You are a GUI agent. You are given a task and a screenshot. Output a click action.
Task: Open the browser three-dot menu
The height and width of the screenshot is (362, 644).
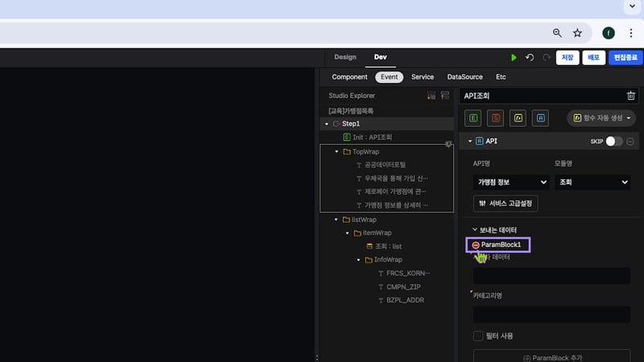pos(631,33)
